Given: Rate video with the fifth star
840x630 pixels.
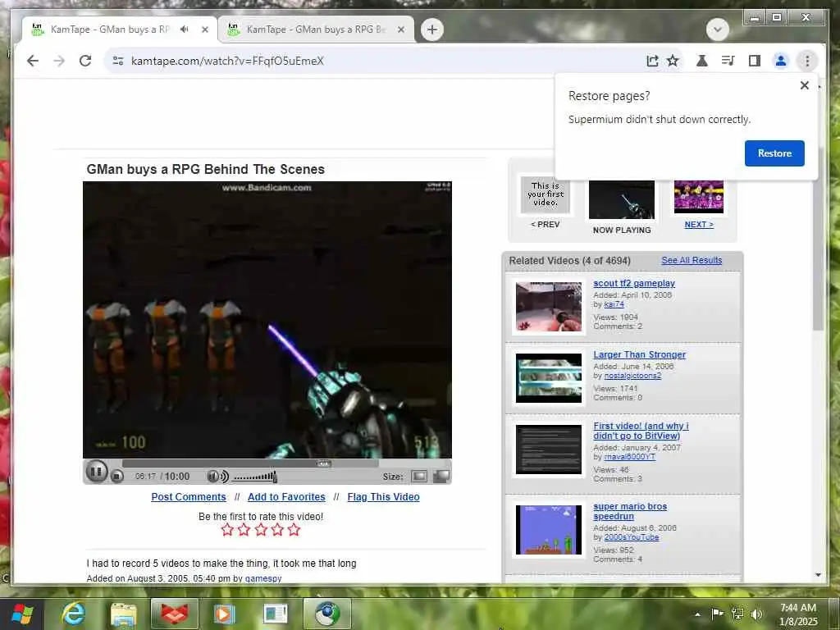Looking at the screenshot, I should pyautogui.click(x=294, y=530).
